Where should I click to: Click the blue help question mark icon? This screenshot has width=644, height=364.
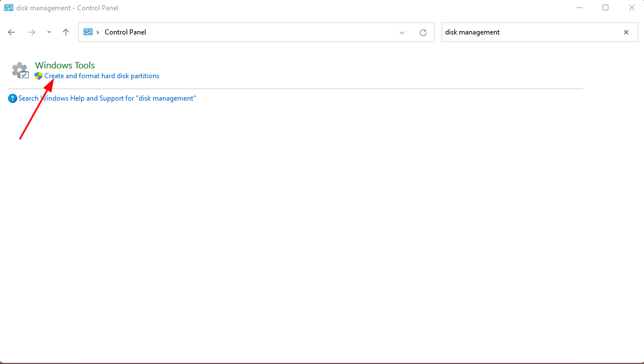coord(13,98)
